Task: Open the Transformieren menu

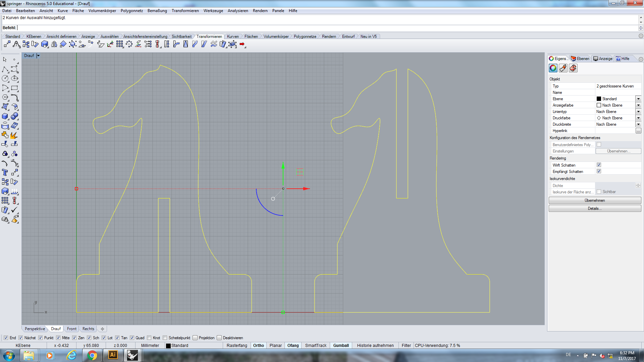Action: point(185,11)
